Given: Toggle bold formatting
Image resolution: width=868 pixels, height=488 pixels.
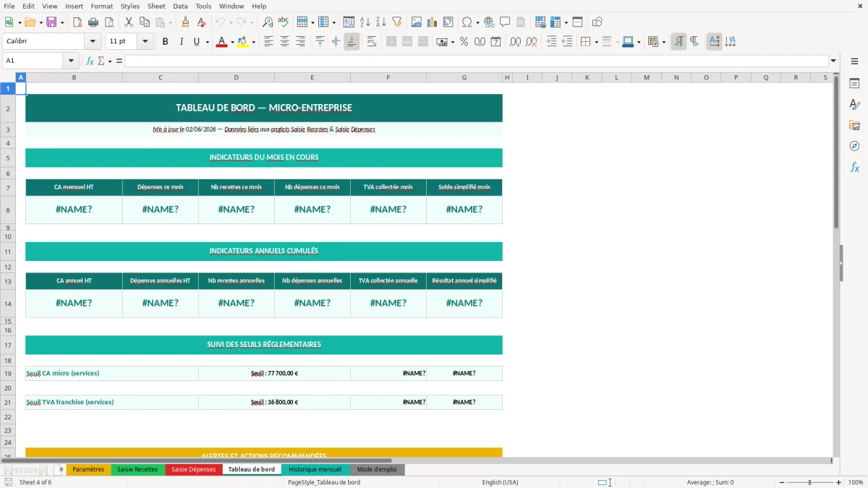Looking at the screenshot, I should tap(165, 42).
